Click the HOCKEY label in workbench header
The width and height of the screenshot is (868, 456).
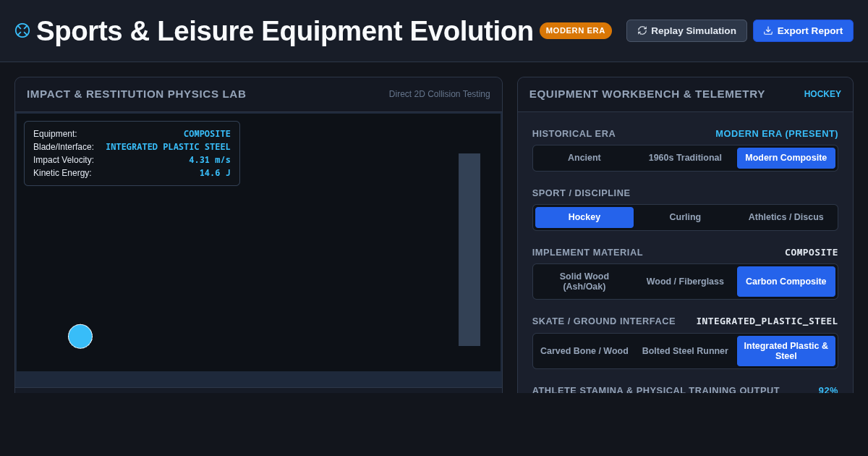coord(822,94)
